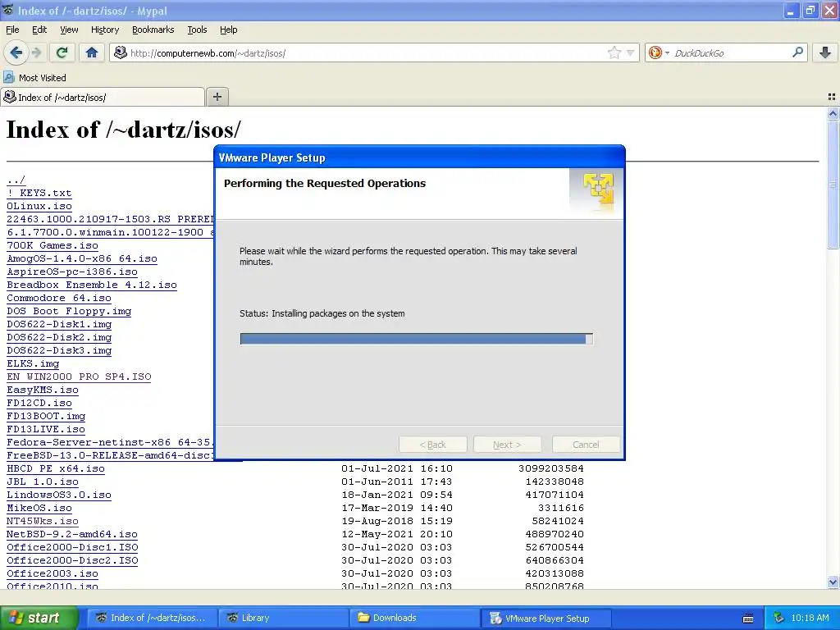This screenshot has width=840, height=630.
Task: Open the DOS Boot Floppy.img link
Action: pos(69,311)
